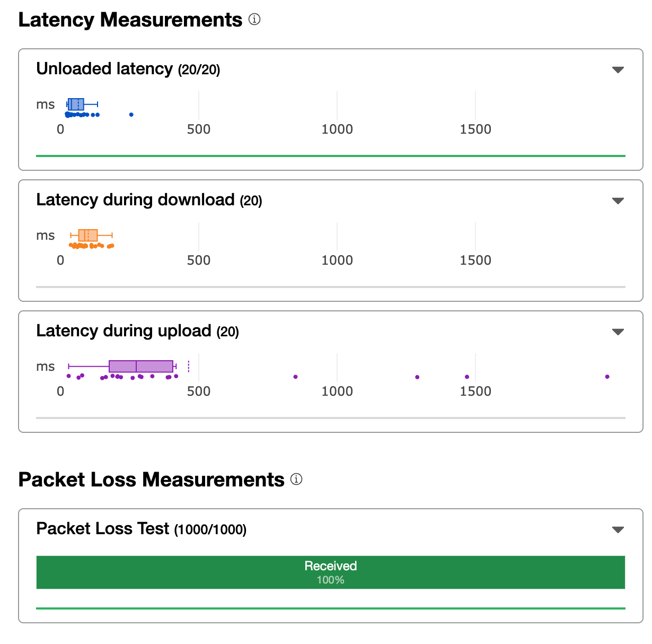Expand the Unloaded latency panel arrow
The width and height of the screenshot is (652, 644).
[x=618, y=69]
